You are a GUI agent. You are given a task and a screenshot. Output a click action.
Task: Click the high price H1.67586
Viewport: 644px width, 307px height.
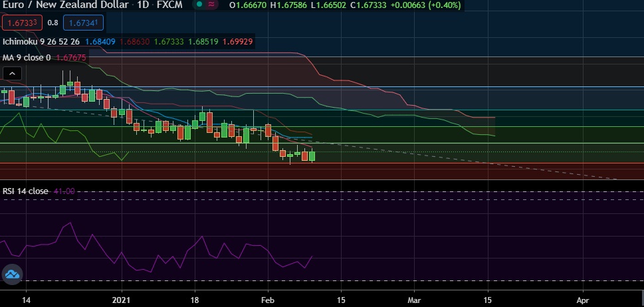tap(288, 5)
